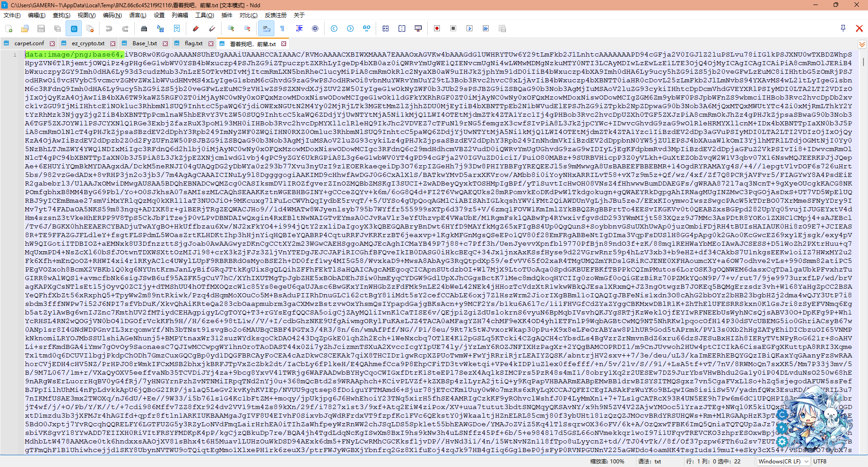Open Find using the binoculars icon
This screenshot has width=868, height=467.
tap(144, 28)
